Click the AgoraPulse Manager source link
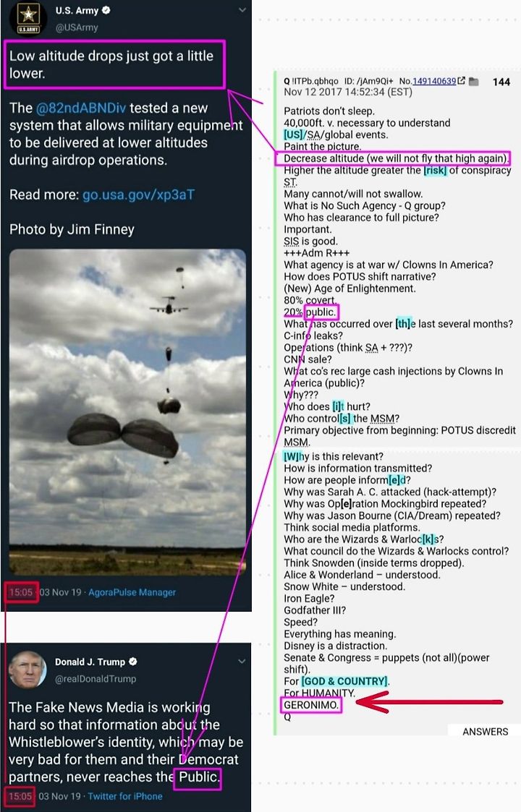The height and width of the screenshot is (812, 521). click(132, 592)
